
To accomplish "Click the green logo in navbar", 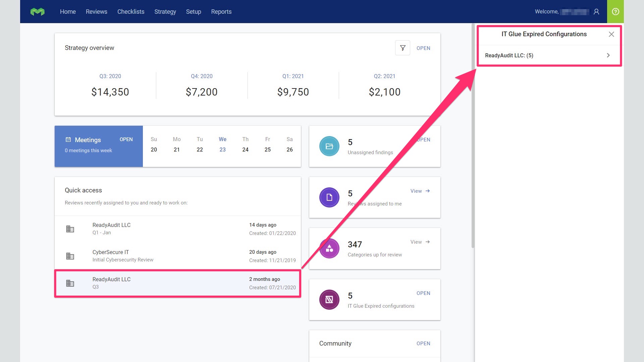I will [37, 12].
